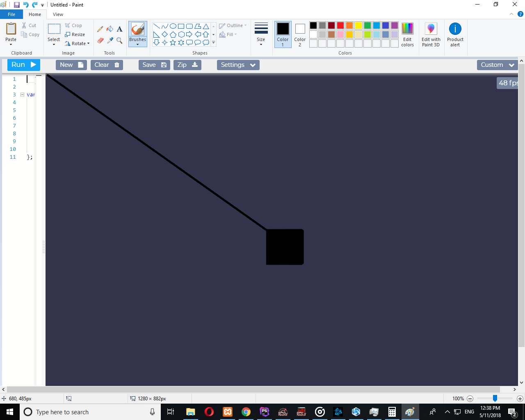
Task: Collapse code fold at line 3
Action: tap(22, 94)
